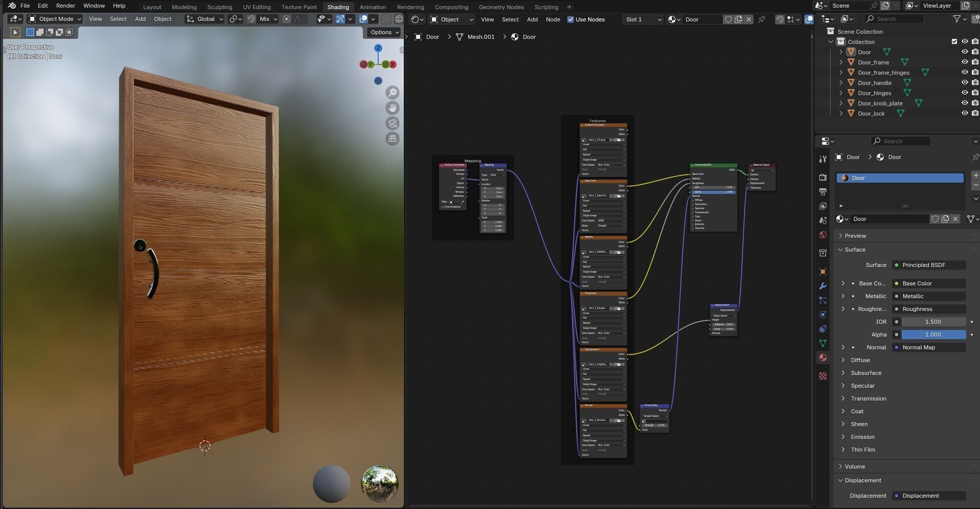The image size is (980, 509).
Task: Open the Texture properties checker tab icon
Action: click(x=823, y=376)
